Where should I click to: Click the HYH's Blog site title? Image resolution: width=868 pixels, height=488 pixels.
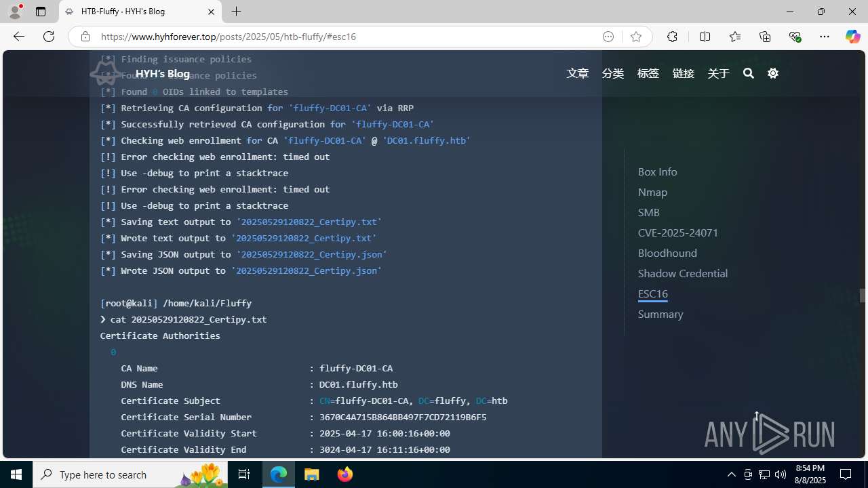[x=162, y=73]
